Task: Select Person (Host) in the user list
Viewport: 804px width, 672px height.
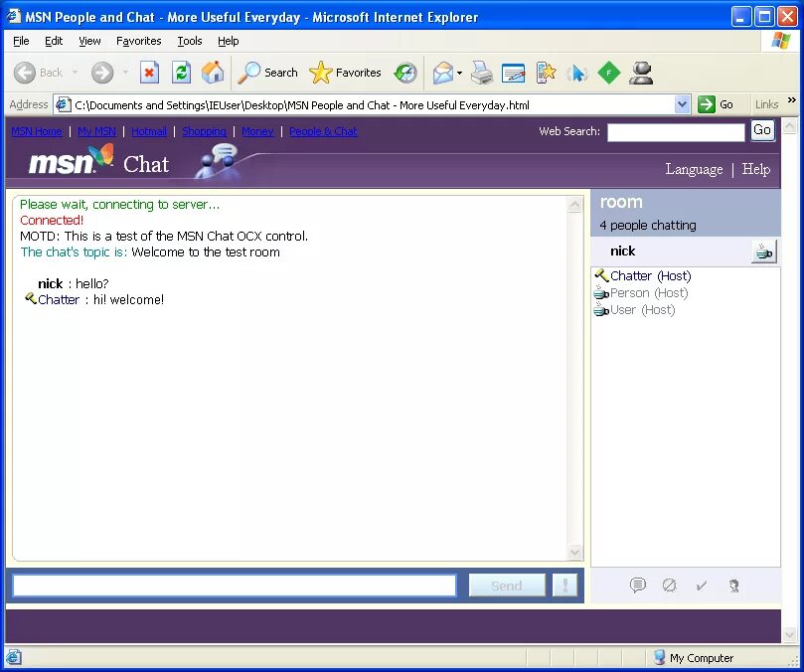Action: click(649, 293)
